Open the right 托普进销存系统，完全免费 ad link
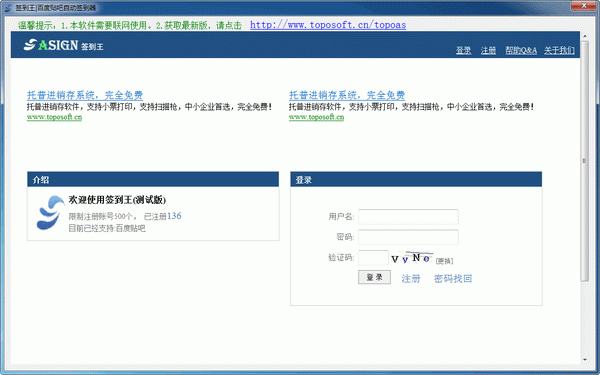This screenshot has width=600, height=375. 347,95
